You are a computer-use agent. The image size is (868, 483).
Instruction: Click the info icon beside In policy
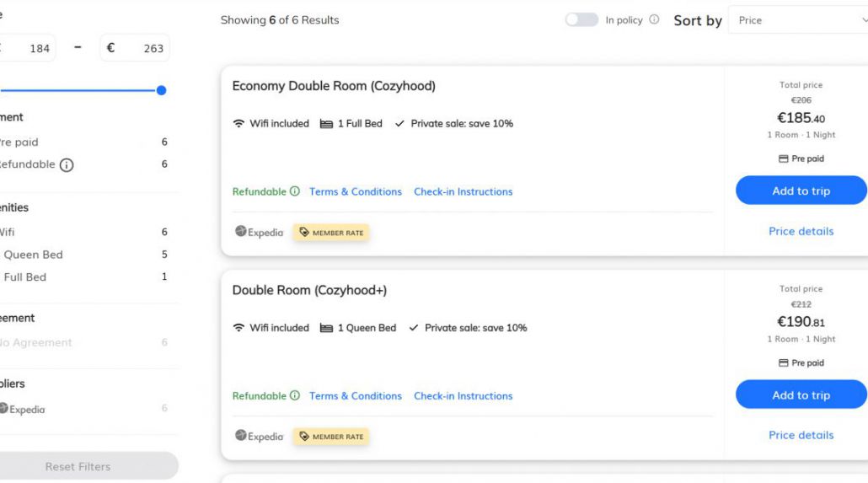(654, 20)
